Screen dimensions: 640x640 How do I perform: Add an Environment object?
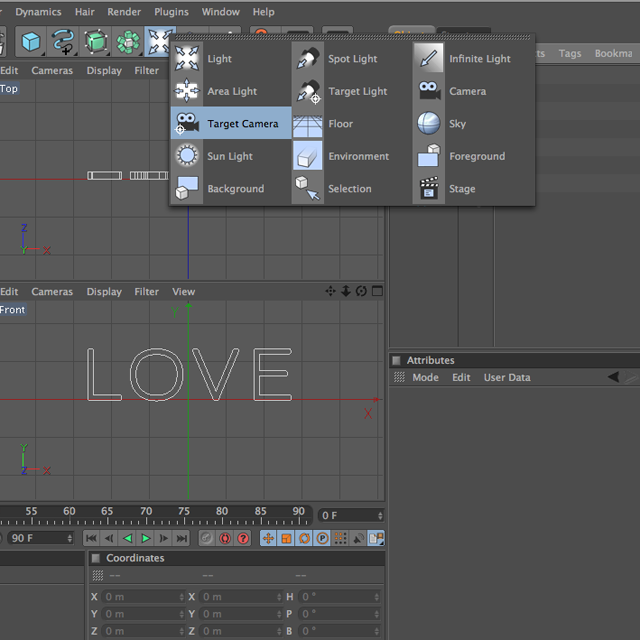tap(351, 156)
